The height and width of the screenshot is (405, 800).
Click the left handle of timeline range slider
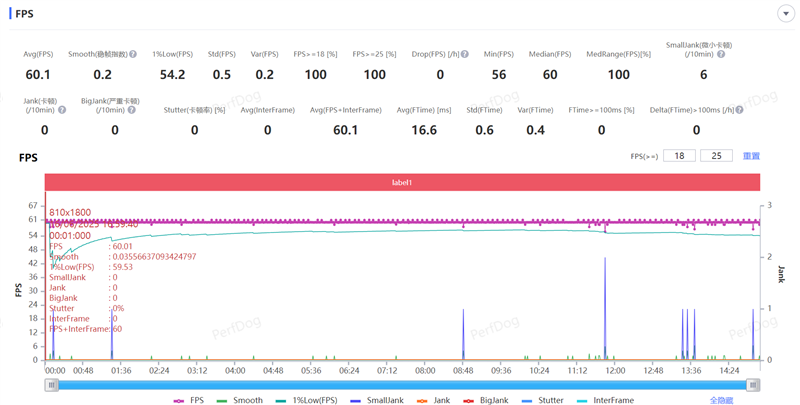click(51, 384)
